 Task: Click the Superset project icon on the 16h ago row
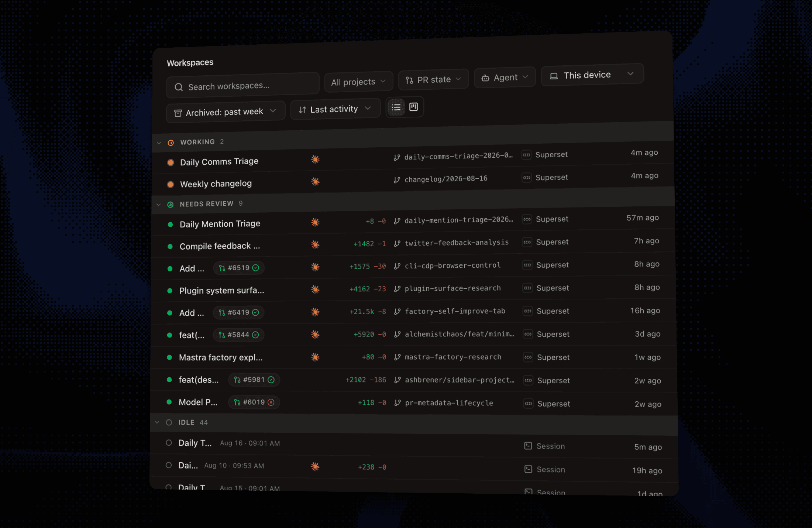coord(528,311)
